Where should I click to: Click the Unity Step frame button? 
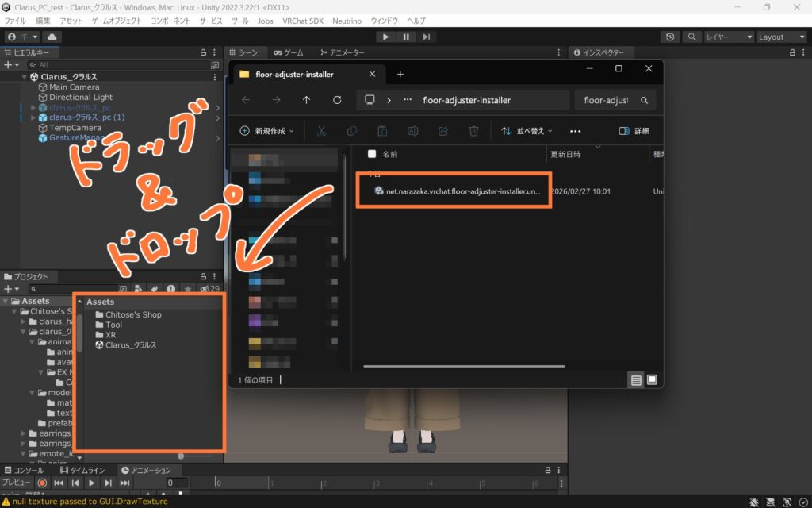pos(427,37)
